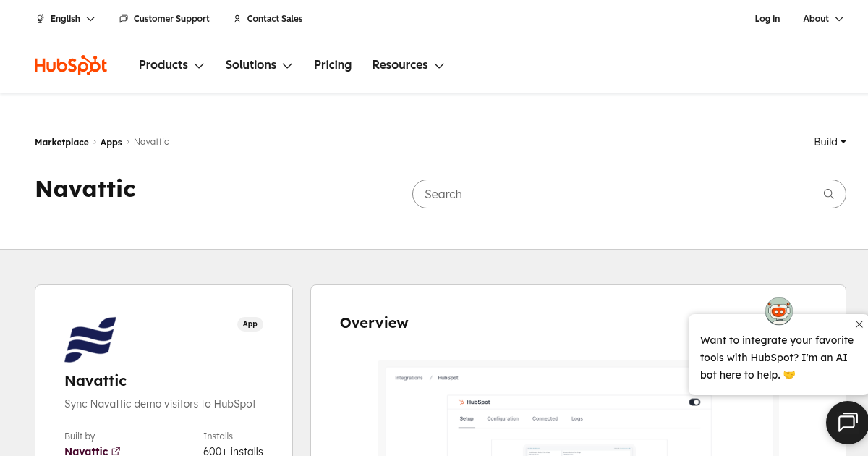This screenshot has height=456, width=868.
Task: Click the AI bot avatar icon
Action: [x=779, y=311]
